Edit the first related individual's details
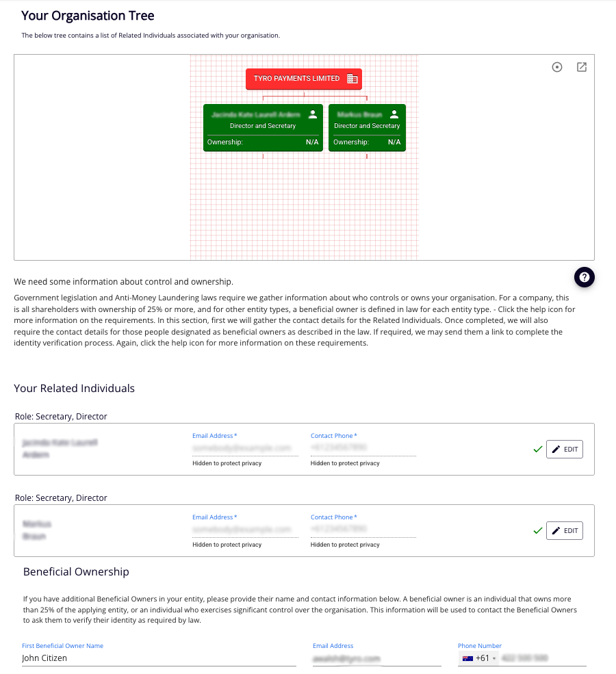616x674 pixels. pos(565,450)
